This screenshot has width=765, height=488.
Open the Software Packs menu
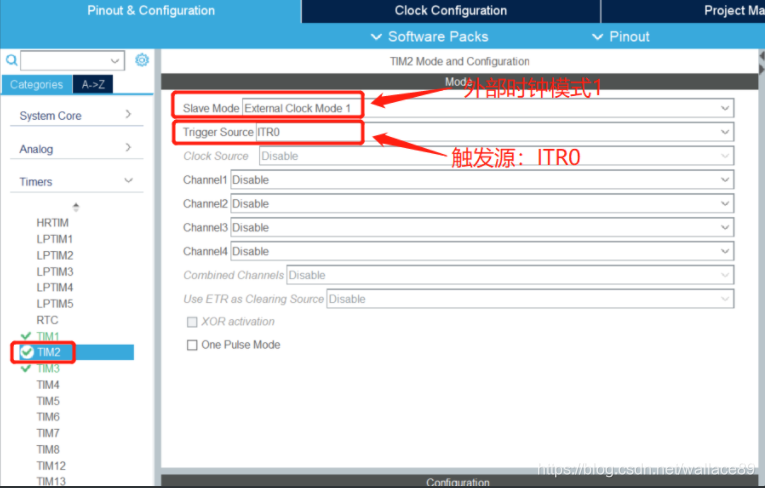pos(429,37)
